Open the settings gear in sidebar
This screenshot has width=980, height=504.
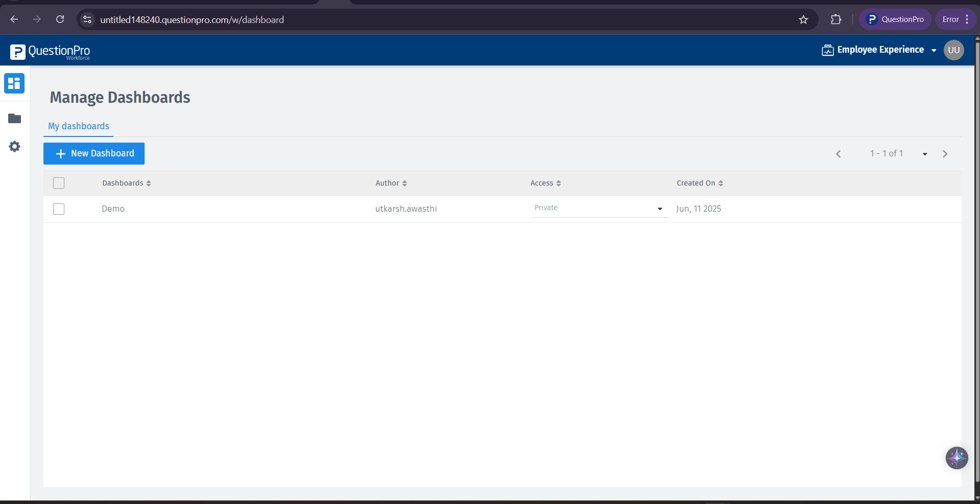pos(14,147)
